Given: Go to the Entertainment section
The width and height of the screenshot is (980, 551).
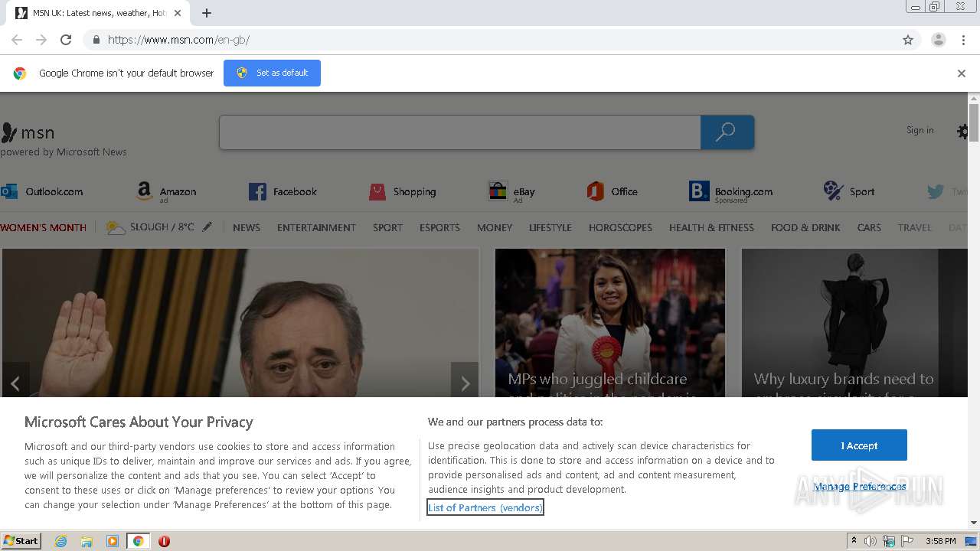Looking at the screenshot, I should point(316,227).
